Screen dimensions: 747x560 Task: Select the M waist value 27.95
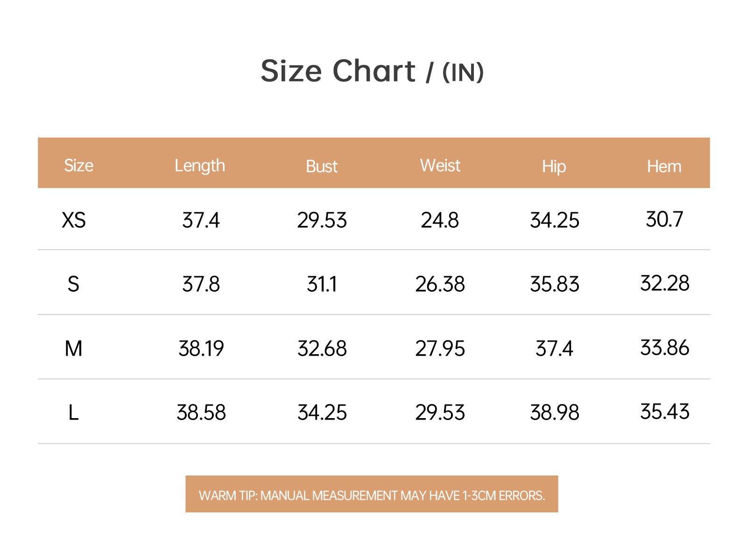pyautogui.click(x=440, y=349)
